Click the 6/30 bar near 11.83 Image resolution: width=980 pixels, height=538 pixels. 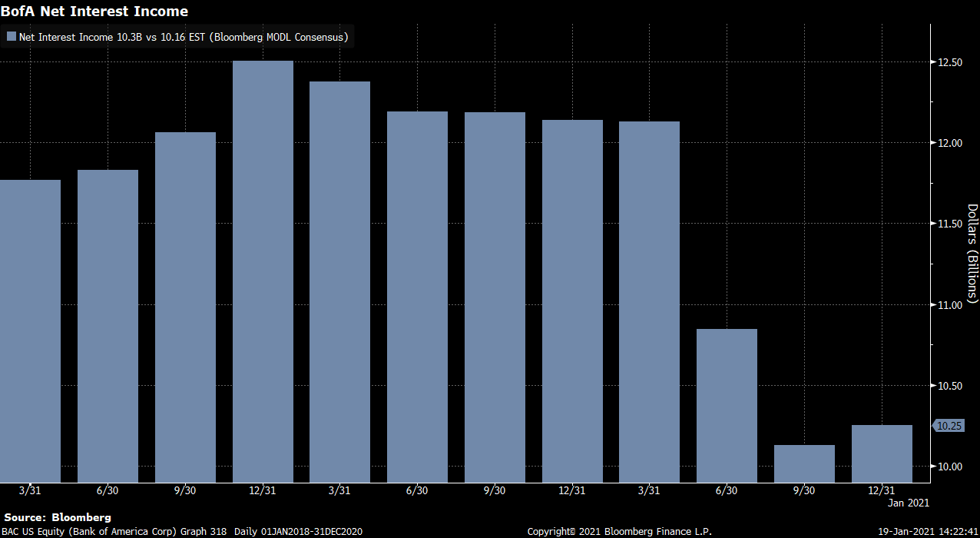point(108,326)
